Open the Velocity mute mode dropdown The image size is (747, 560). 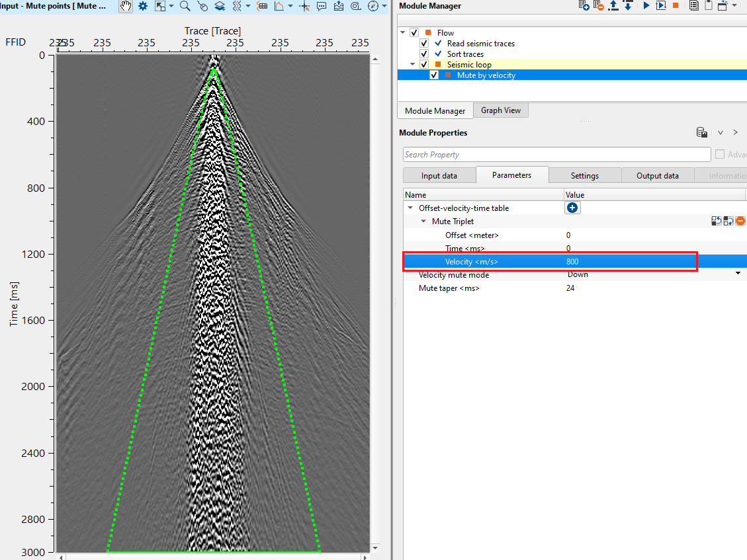click(x=738, y=274)
